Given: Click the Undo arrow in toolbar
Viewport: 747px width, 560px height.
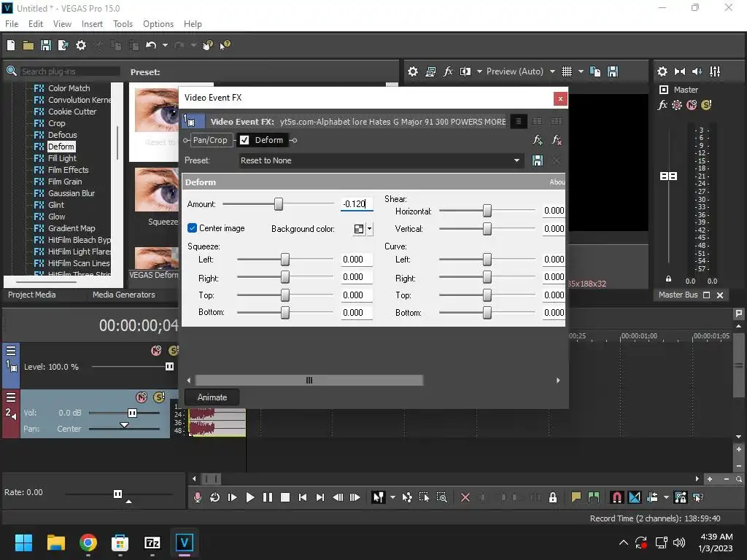Looking at the screenshot, I should coord(151,45).
